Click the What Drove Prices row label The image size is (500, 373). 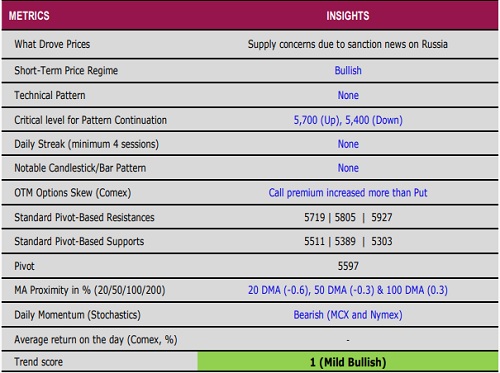click(52, 44)
